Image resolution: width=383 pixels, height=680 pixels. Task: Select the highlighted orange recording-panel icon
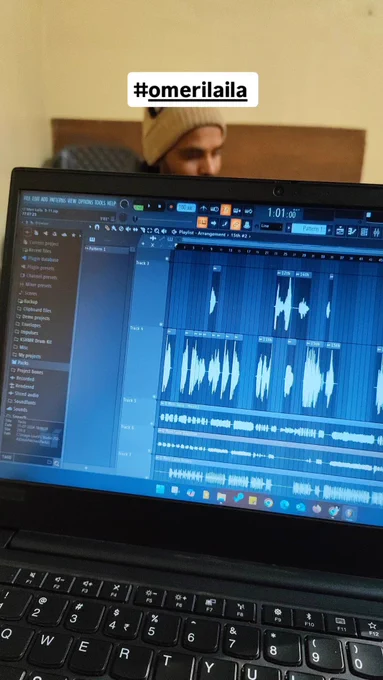[202, 223]
